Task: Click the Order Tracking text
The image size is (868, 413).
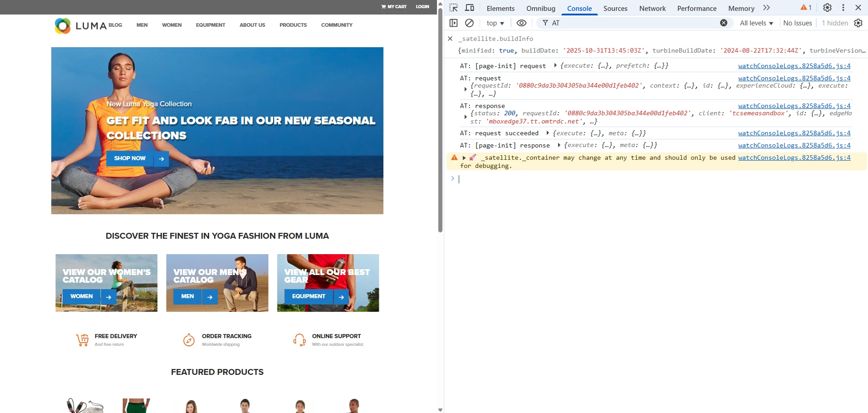Action: (226, 336)
